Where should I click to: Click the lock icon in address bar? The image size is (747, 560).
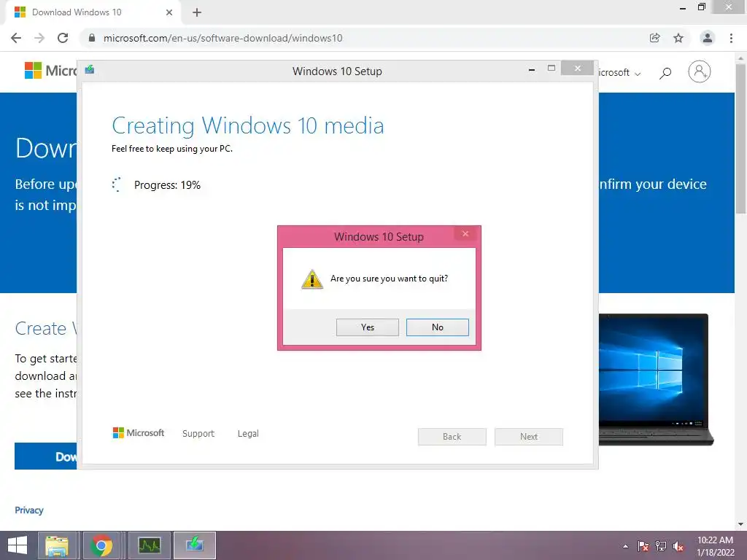tap(92, 38)
